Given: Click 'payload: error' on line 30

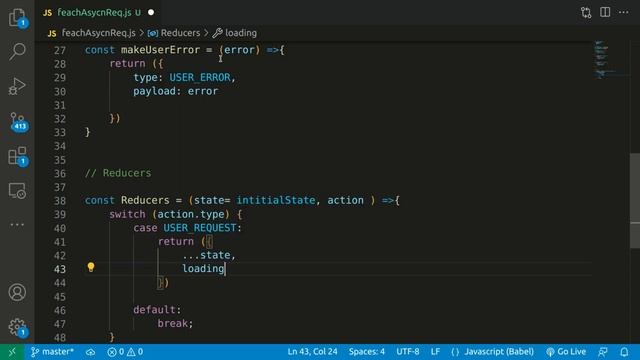Looking at the screenshot, I should (x=176, y=91).
